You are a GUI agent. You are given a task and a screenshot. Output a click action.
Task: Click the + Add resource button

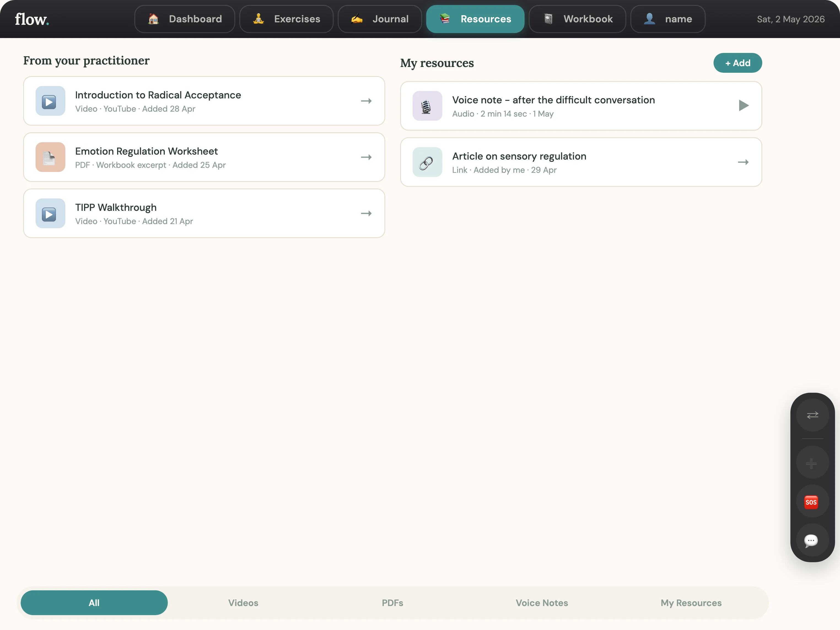(737, 63)
